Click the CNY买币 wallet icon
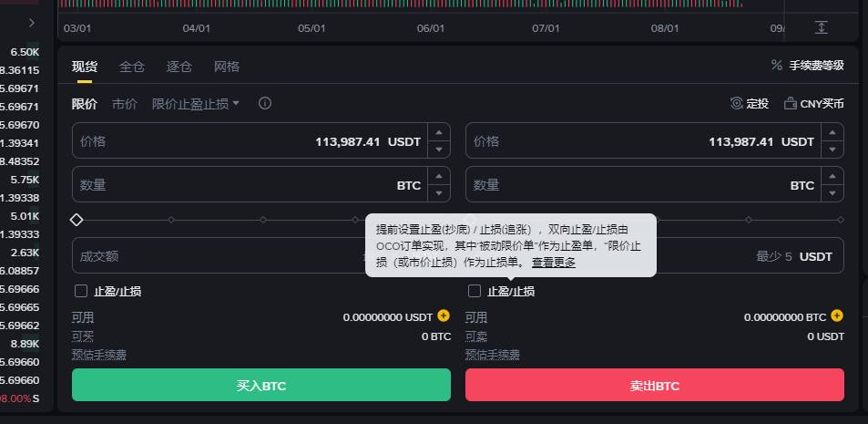868x424 pixels. [791, 103]
